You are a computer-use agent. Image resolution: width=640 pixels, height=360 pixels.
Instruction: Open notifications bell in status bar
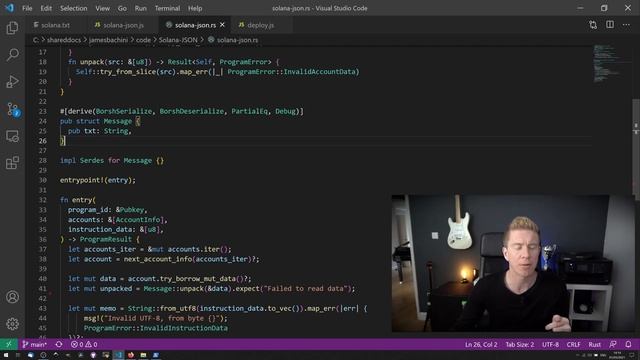(629, 344)
